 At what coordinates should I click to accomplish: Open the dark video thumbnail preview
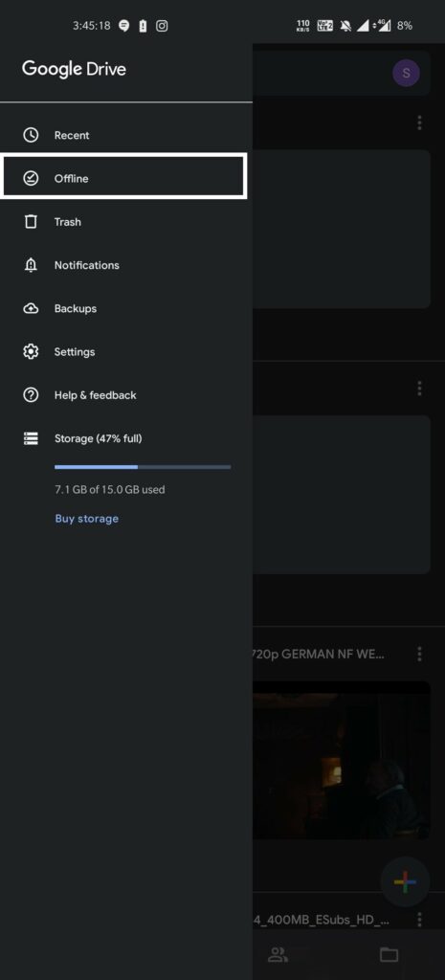[x=342, y=760]
